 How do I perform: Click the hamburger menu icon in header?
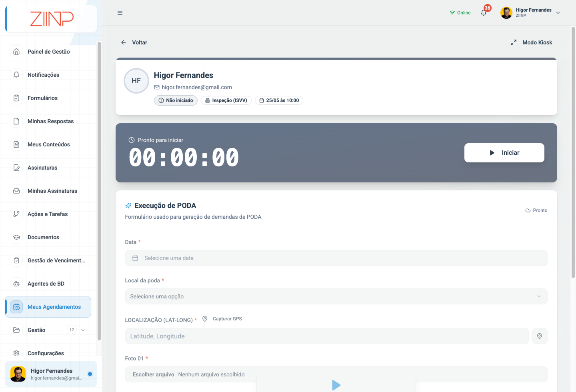(x=120, y=13)
